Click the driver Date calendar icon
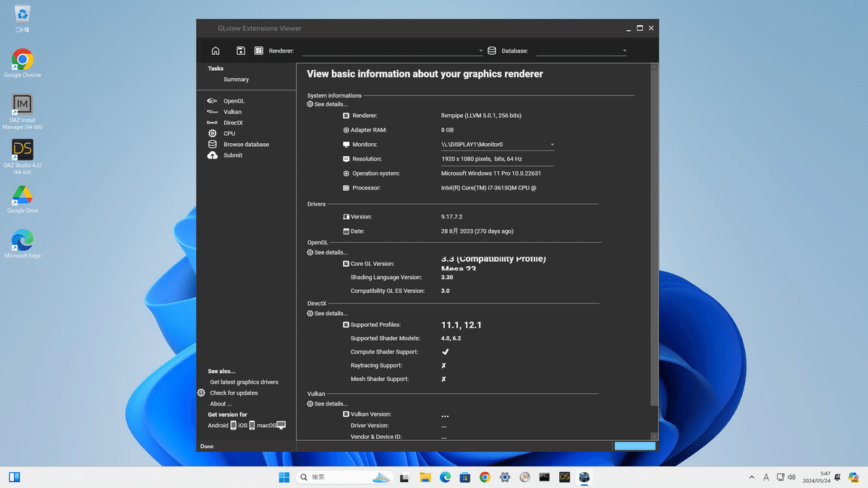The width and height of the screenshot is (868, 488). pyautogui.click(x=346, y=231)
